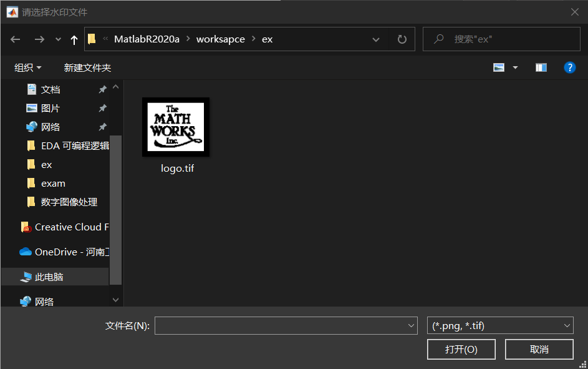Screen dimensions: 588x369
Task: Click the sidebar vertical scrollbar thumb
Action: tap(115, 209)
